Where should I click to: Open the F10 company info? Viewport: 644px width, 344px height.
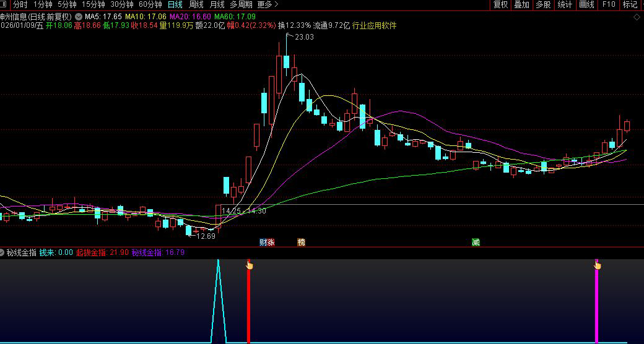click(609, 5)
